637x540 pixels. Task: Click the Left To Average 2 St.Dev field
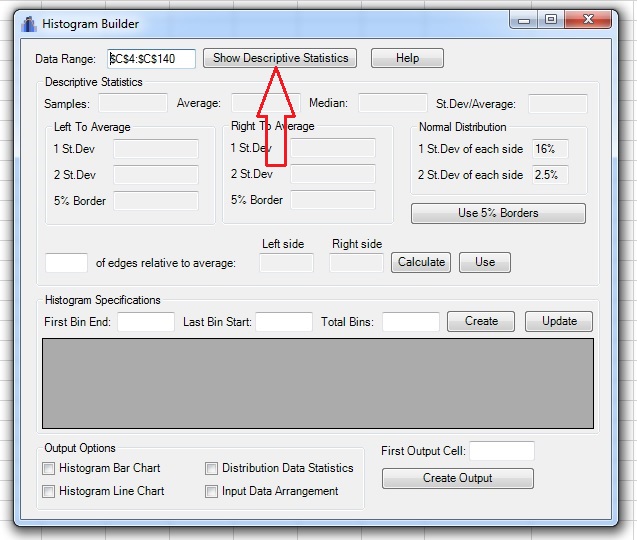click(x=156, y=175)
